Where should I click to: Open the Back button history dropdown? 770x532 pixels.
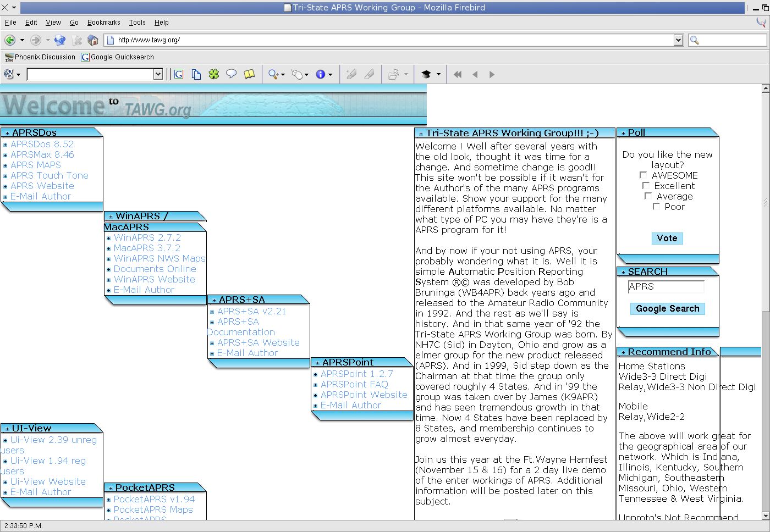22,40
